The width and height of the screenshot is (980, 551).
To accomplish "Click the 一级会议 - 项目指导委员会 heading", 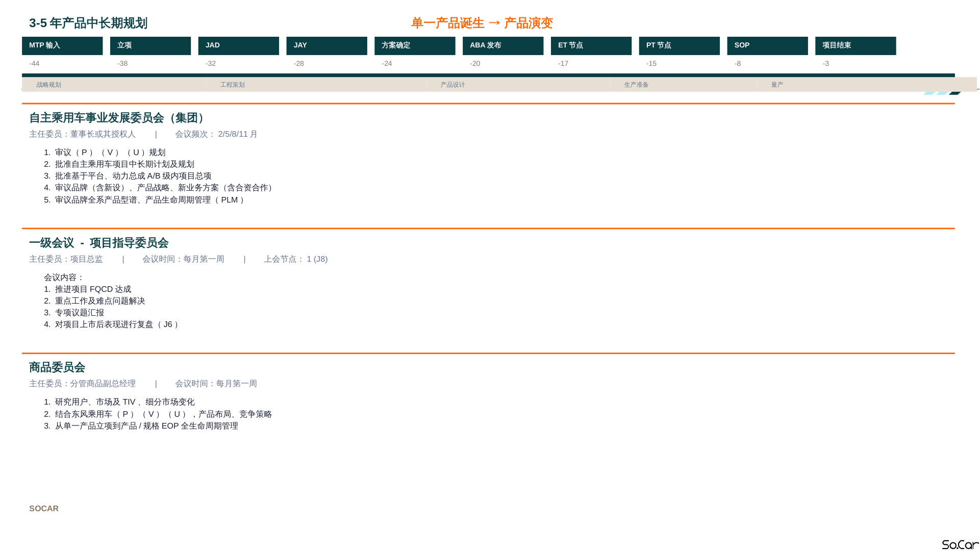I will click(x=99, y=243).
